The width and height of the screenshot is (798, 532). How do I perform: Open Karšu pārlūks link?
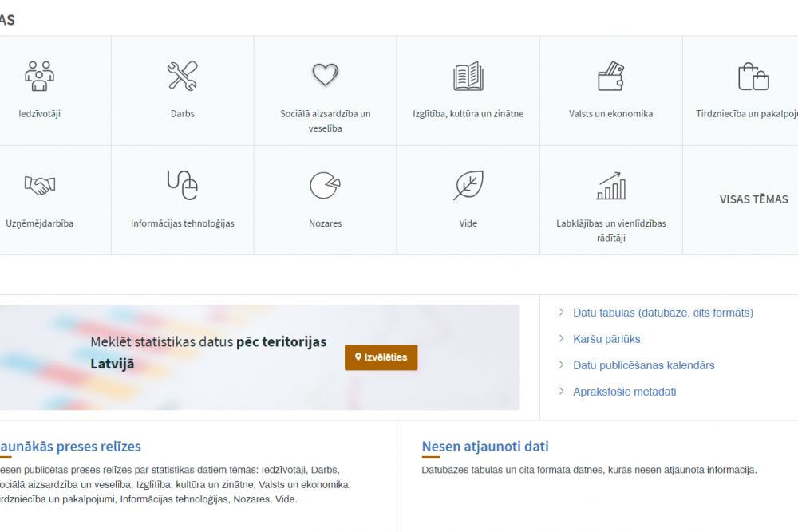(x=606, y=339)
